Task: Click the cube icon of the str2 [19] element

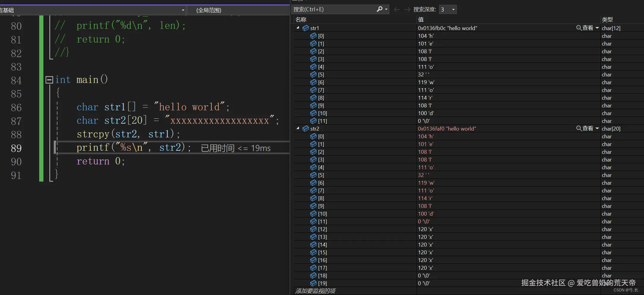Action: [313, 283]
